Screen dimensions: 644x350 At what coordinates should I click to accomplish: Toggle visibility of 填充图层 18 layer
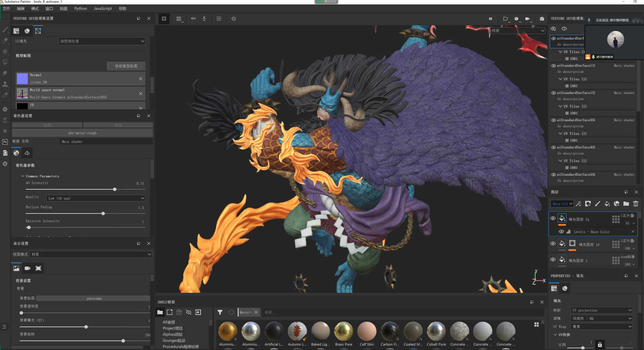[x=553, y=243]
